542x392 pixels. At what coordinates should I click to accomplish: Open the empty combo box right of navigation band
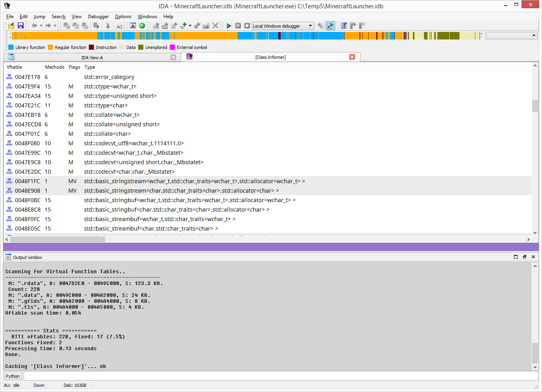pos(511,36)
